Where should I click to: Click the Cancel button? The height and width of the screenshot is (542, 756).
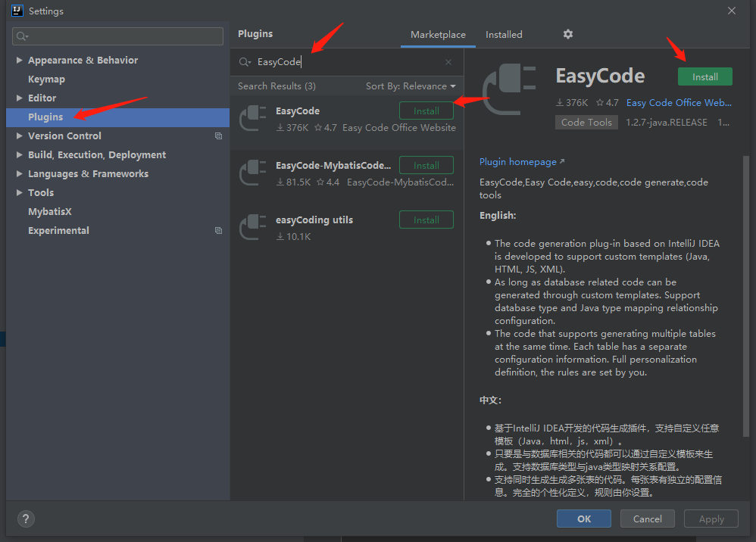click(x=647, y=519)
